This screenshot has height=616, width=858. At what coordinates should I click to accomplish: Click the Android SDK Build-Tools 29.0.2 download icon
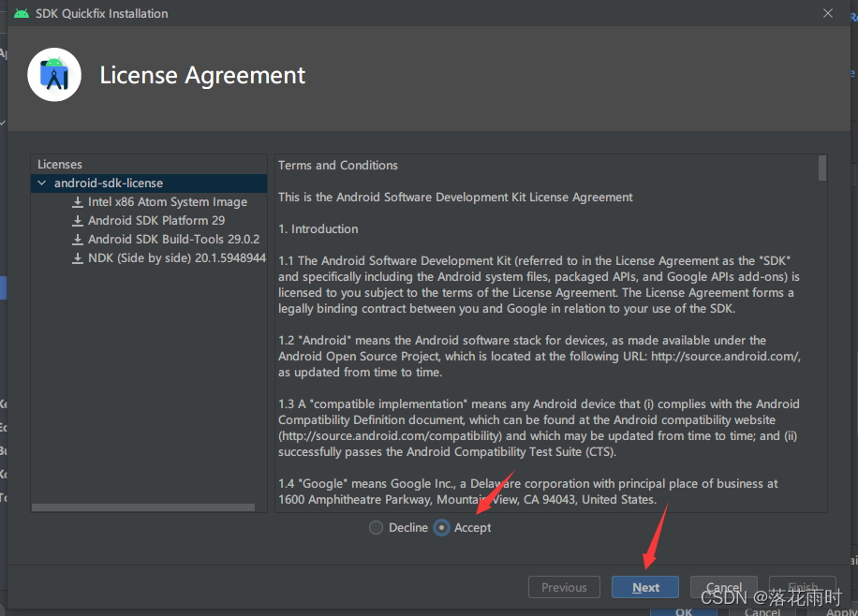coord(78,240)
